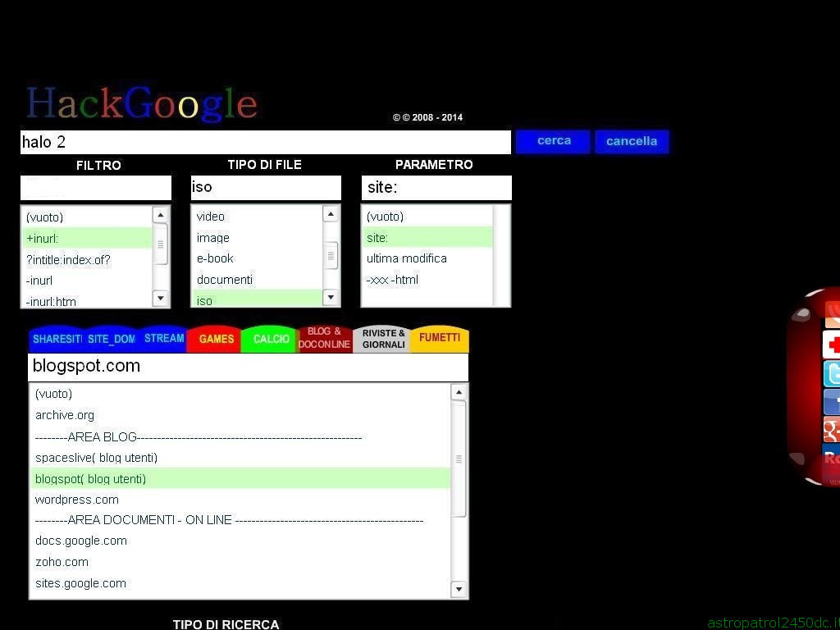Select the '-xxx -html' parameter
Viewport: 840px width, 630px height.
click(427, 279)
